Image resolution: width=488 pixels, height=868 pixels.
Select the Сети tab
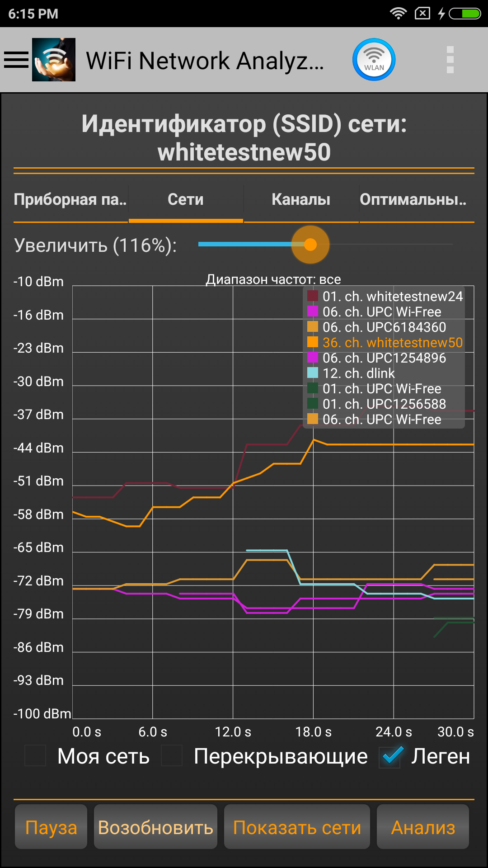[186, 199]
